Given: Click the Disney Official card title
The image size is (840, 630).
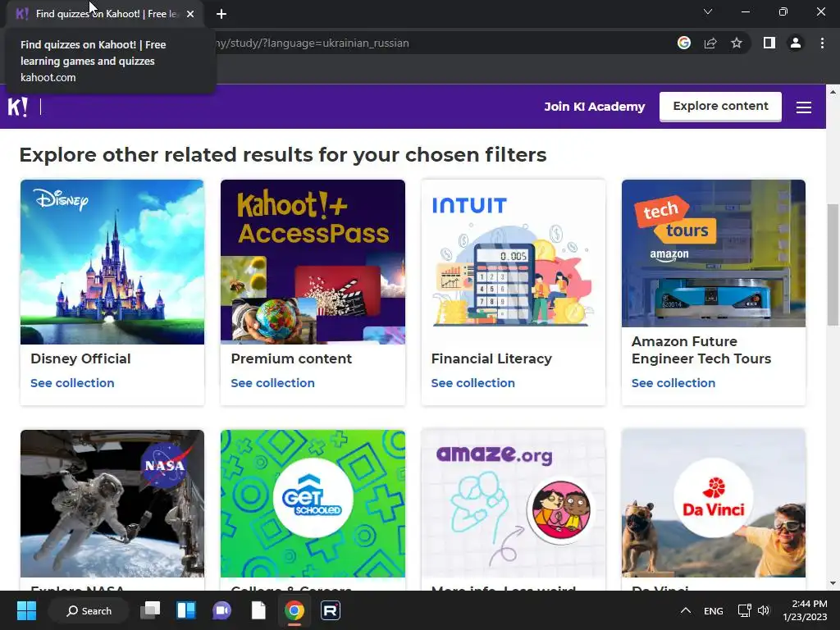Looking at the screenshot, I should point(80,358).
